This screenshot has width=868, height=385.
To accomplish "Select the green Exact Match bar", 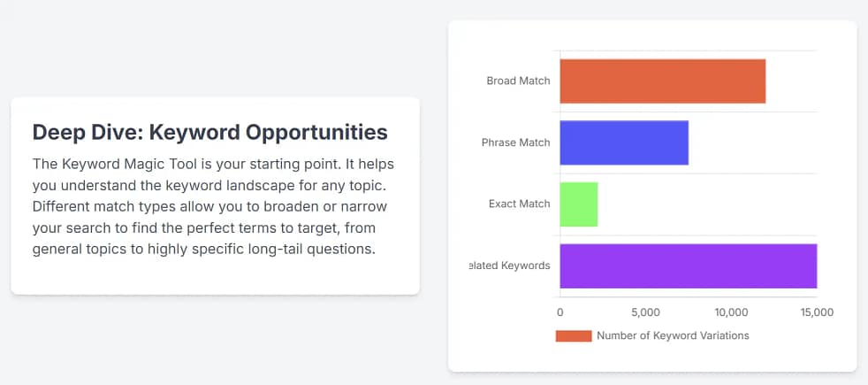I will (x=579, y=204).
